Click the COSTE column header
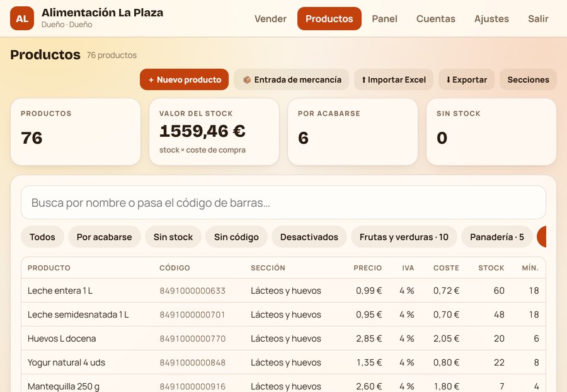This screenshot has height=392, width=567. point(446,268)
